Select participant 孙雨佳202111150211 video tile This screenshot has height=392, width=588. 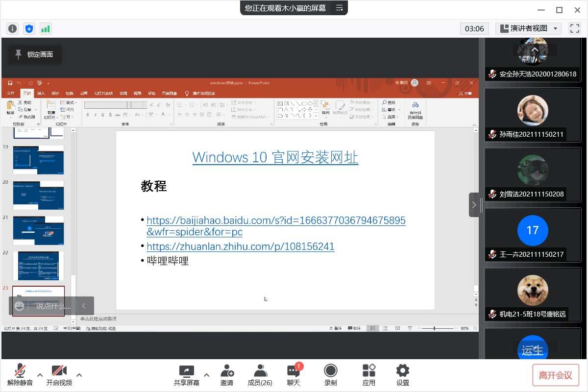pos(533,116)
